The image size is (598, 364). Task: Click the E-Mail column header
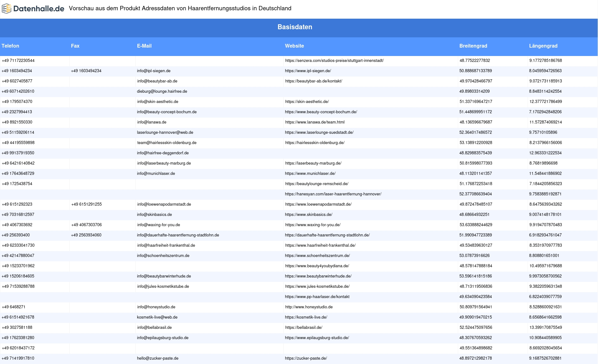144,46
